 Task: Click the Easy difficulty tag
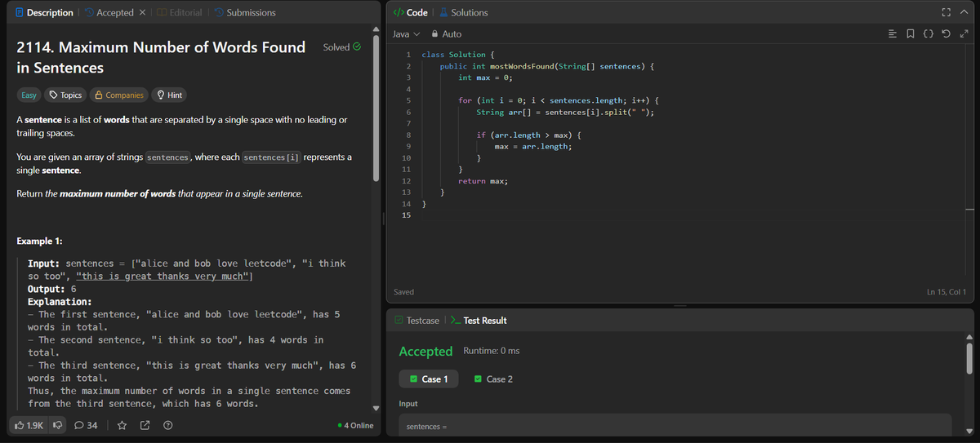point(29,95)
